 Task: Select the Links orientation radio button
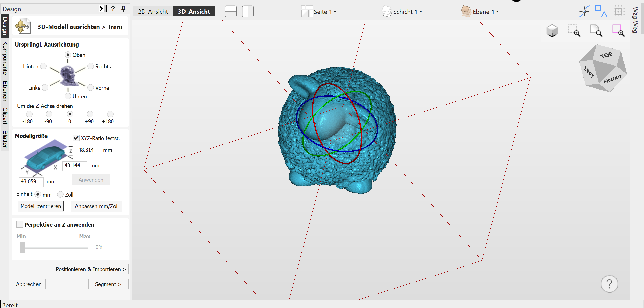[x=45, y=87]
